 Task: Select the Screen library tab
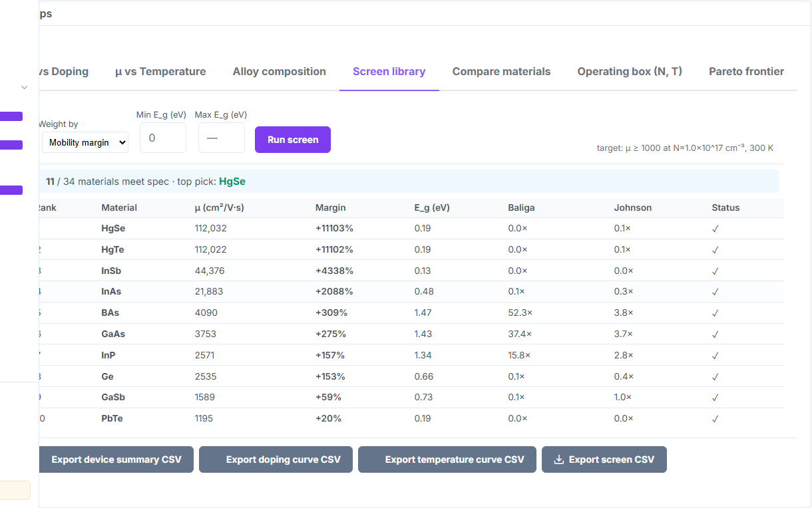pos(389,72)
